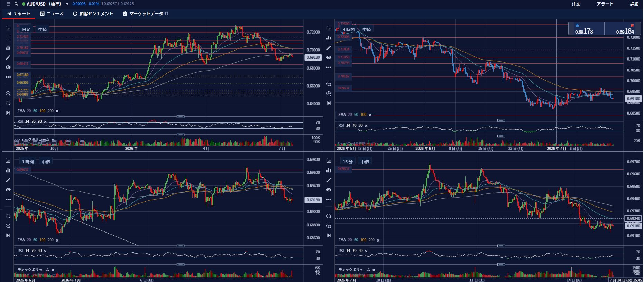Zoom in on the daily chart
The height and width of the screenshot is (282, 644).
pyautogui.click(x=8, y=103)
